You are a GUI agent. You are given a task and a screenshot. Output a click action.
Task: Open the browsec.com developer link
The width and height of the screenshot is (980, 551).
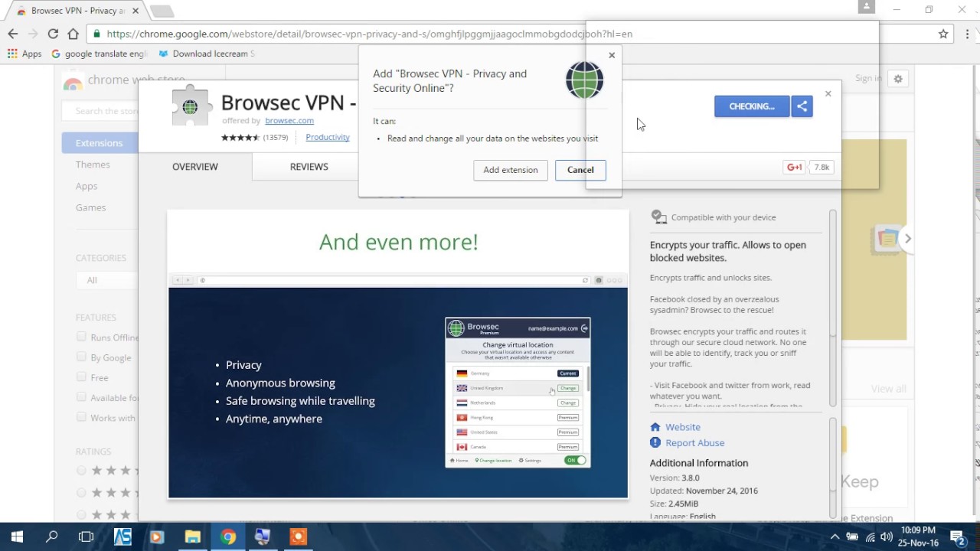pos(289,120)
